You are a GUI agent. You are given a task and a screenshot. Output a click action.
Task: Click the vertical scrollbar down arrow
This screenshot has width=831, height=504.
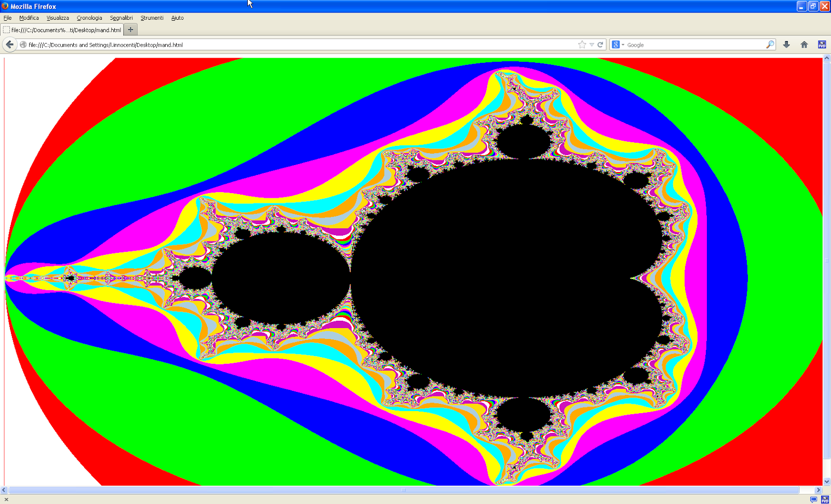tap(827, 481)
